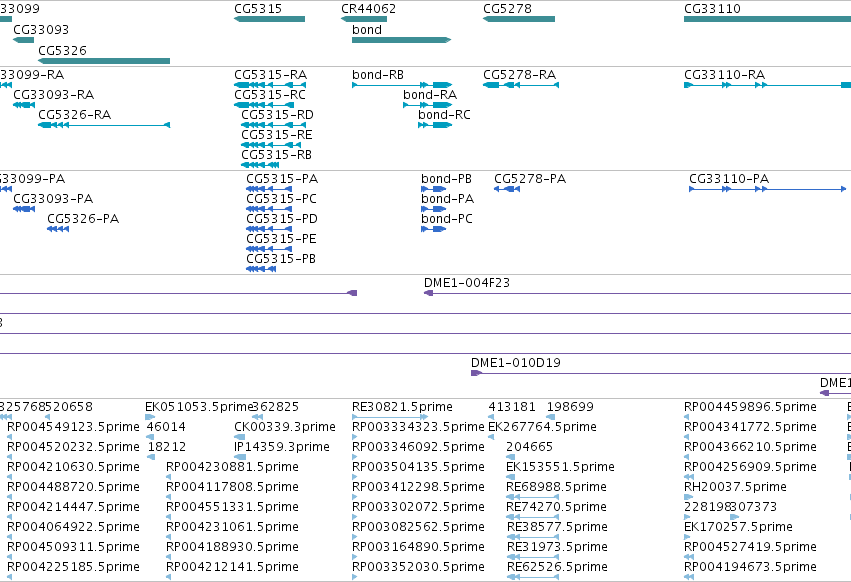851x582 pixels.
Task: Select BAC clone DME1-004F23
Action: pos(467,283)
